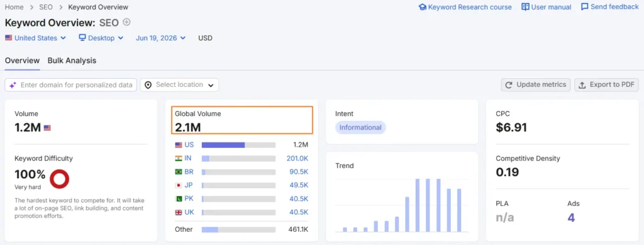Click the UK country code link
This screenshot has width=644, height=245.
(x=189, y=212)
